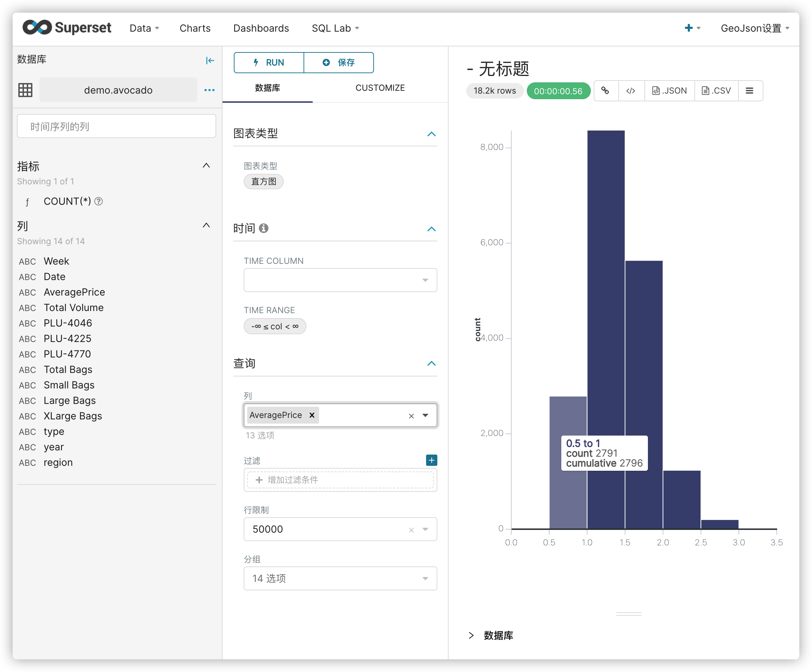This screenshot has height=672, width=812.
Task: Download chart data as .JSON
Action: [x=669, y=90]
